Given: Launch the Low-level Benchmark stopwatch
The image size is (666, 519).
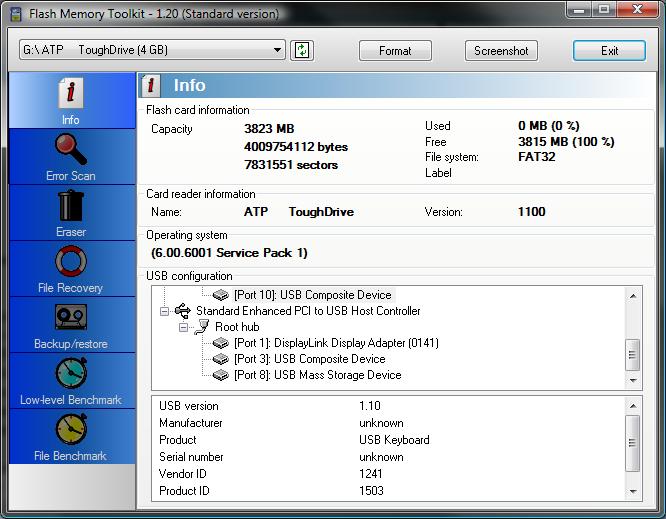Looking at the screenshot, I should click(72, 381).
